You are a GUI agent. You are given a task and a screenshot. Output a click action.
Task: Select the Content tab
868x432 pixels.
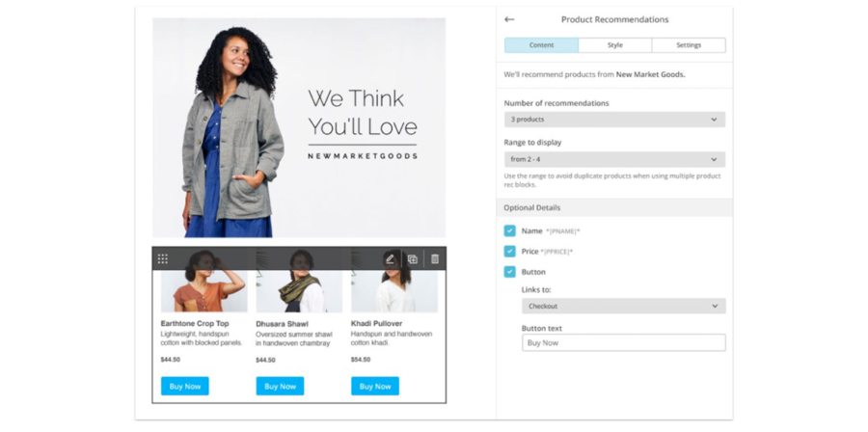point(541,45)
